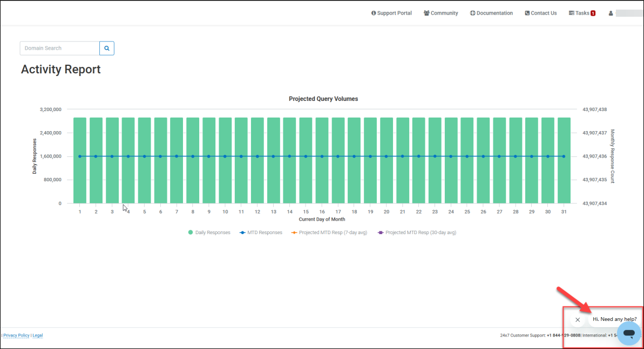Screen dimensions: 644x349
Task: Go to the Community page
Action: click(x=440, y=13)
